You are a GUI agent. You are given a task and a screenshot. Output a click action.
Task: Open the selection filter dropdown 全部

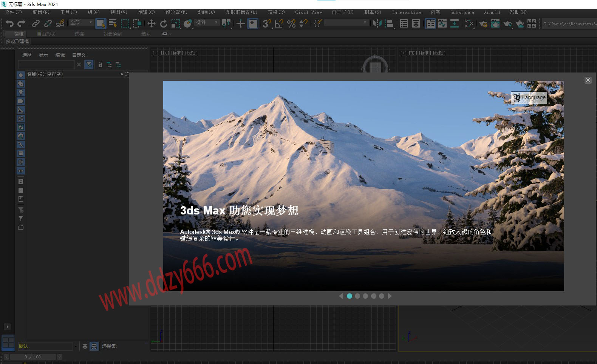point(81,23)
